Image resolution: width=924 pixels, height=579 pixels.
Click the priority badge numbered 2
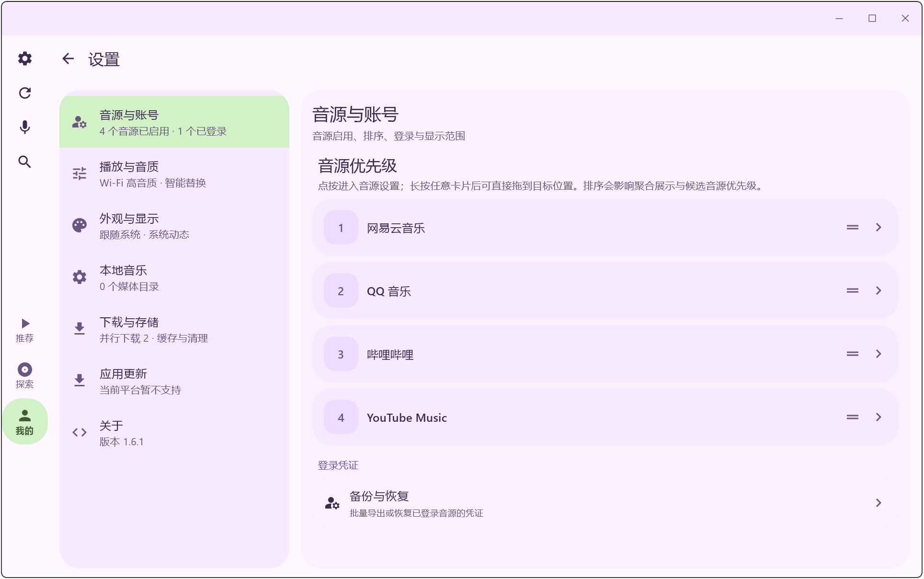click(x=341, y=291)
